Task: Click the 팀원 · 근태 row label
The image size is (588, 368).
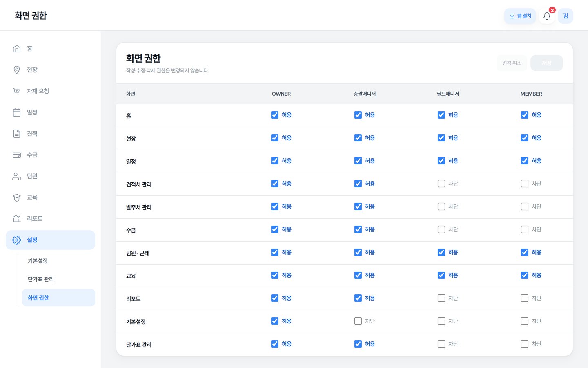Action: [x=138, y=253]
